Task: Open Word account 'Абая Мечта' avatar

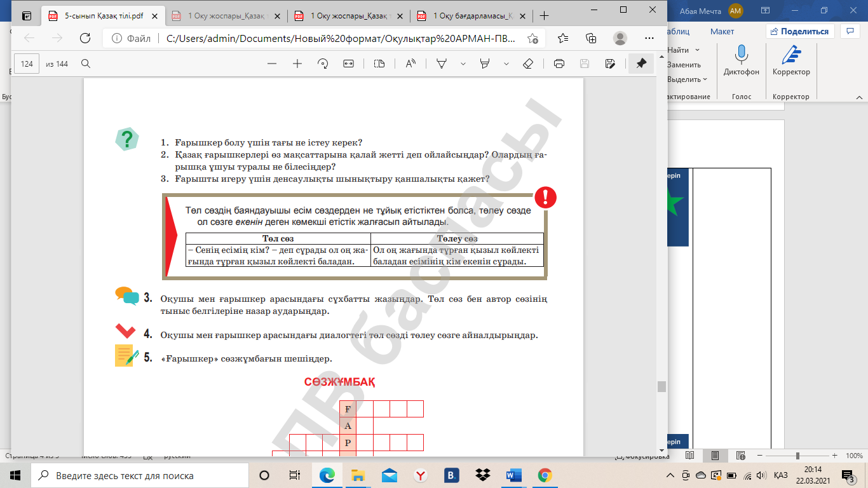Action: click(736, 10)
